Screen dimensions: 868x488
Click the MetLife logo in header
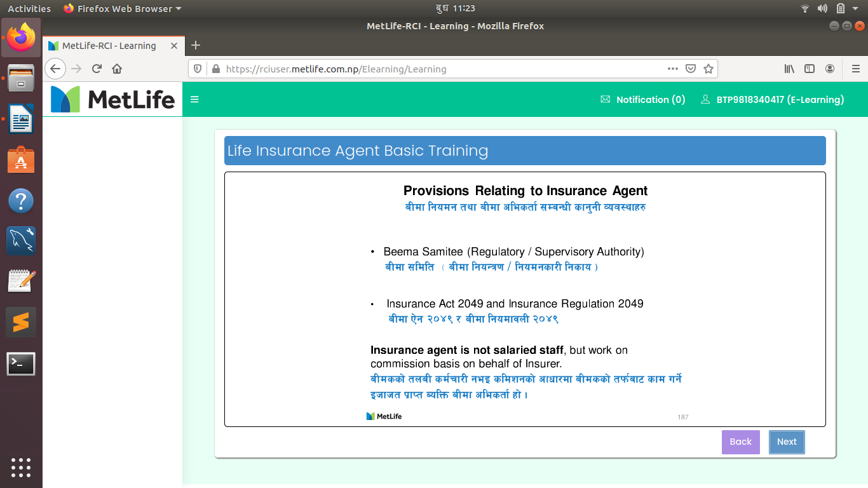[112, 99]
